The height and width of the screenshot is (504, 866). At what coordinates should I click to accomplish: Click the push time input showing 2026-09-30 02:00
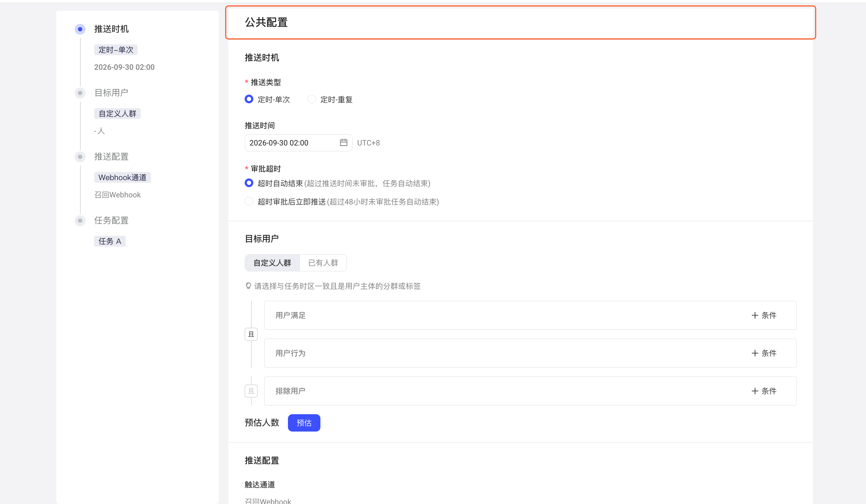298,142
